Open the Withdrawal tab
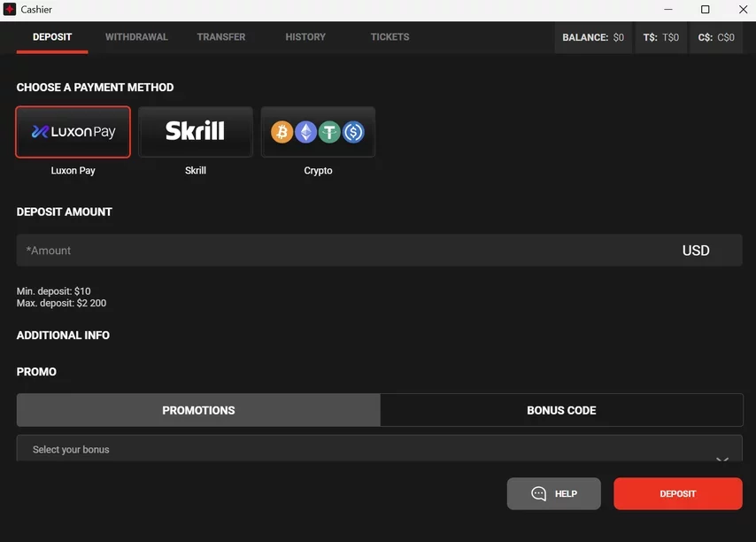 click(136, 37)
